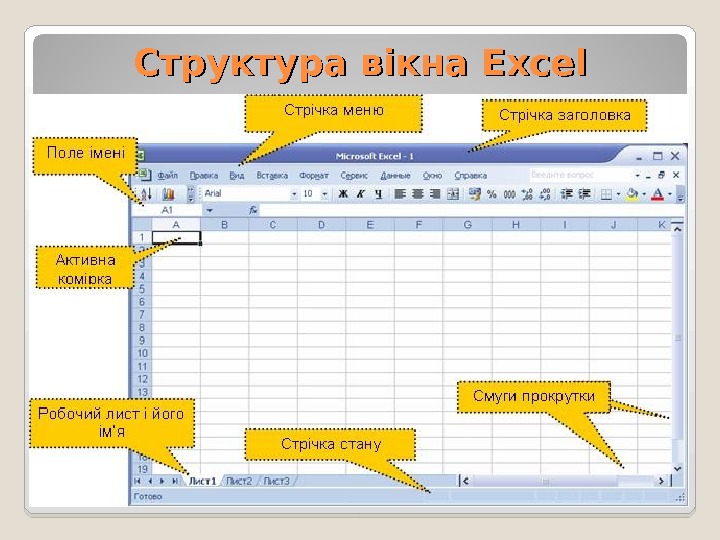Apply underline with the Ч button

click(x=378, y=194)
